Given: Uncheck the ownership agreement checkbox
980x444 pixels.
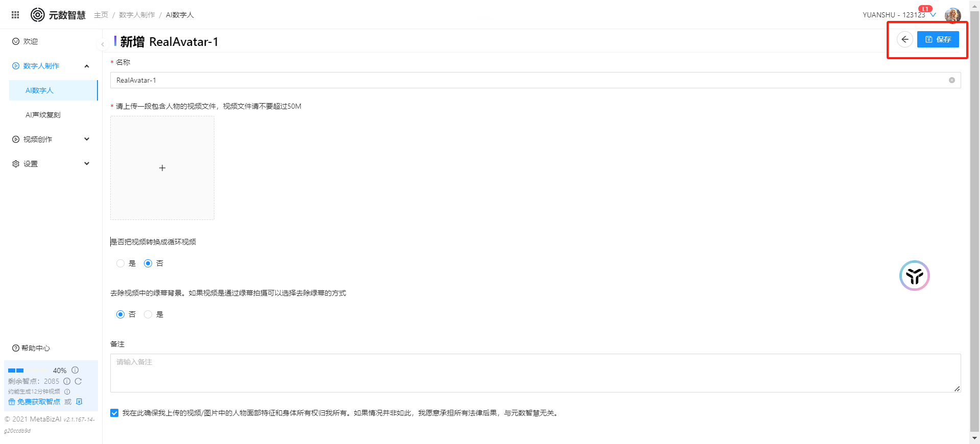Looking at the screenshot, I should (114, 413).
